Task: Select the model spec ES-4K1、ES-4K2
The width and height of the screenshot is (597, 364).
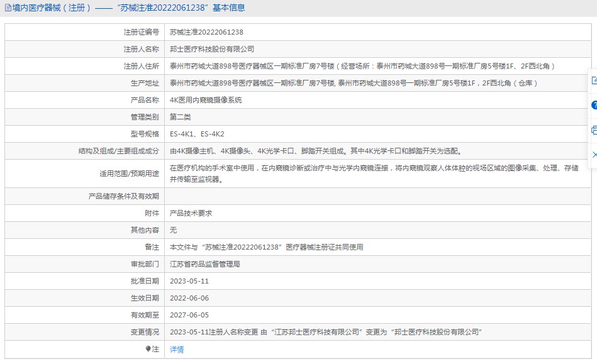Action: coord(197,134)
